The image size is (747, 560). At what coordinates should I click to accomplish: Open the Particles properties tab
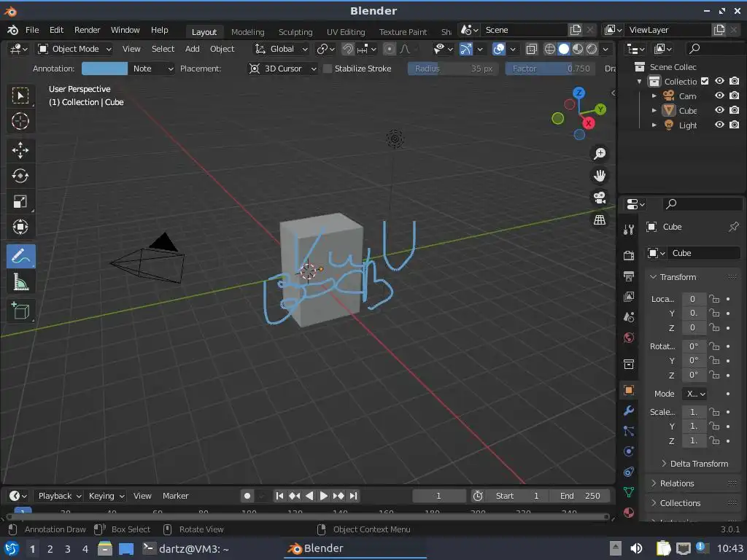pyautogui.click(x=629, y=431)
